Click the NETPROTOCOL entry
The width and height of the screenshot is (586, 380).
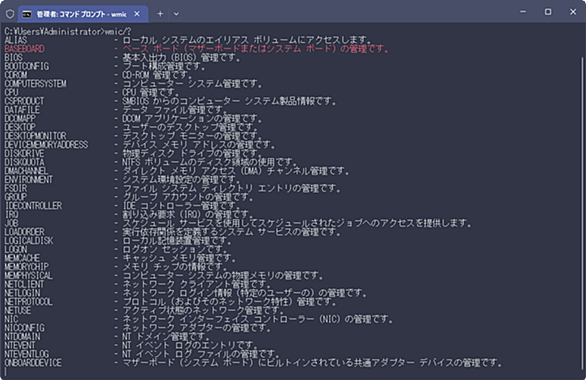(29, 302)
